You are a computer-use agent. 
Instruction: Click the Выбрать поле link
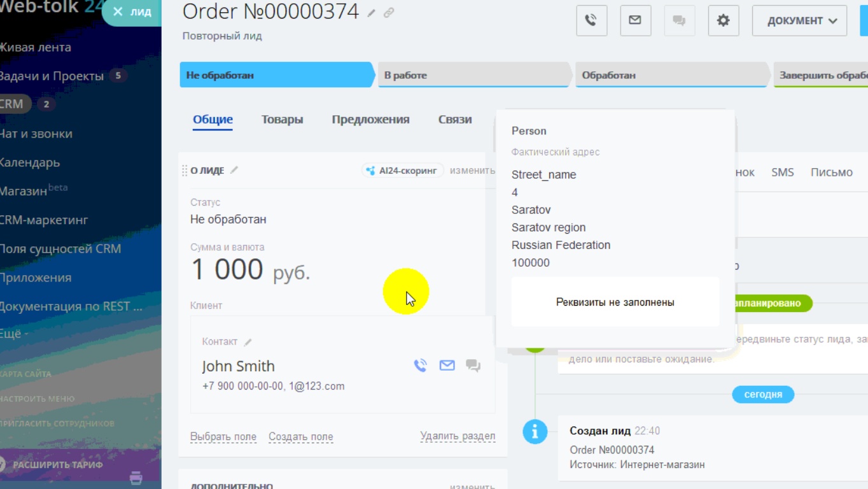tap(223, 437)
